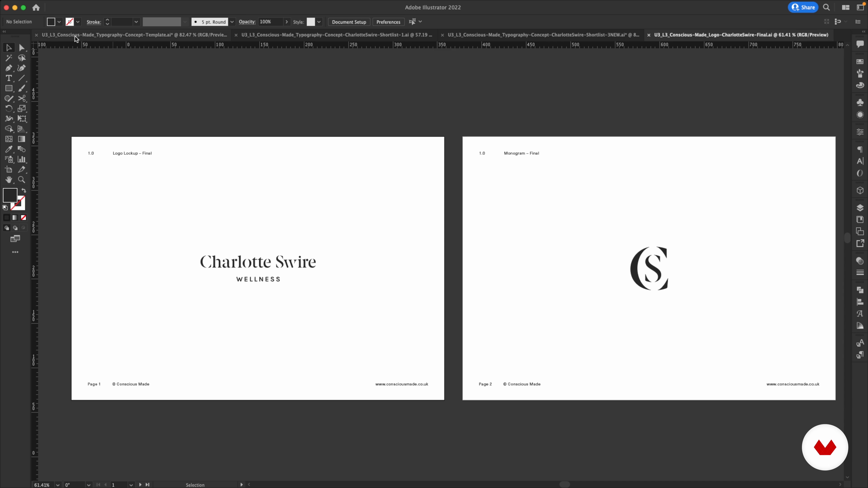
Task: Set paint mode to Gradient
Action: 15,218
